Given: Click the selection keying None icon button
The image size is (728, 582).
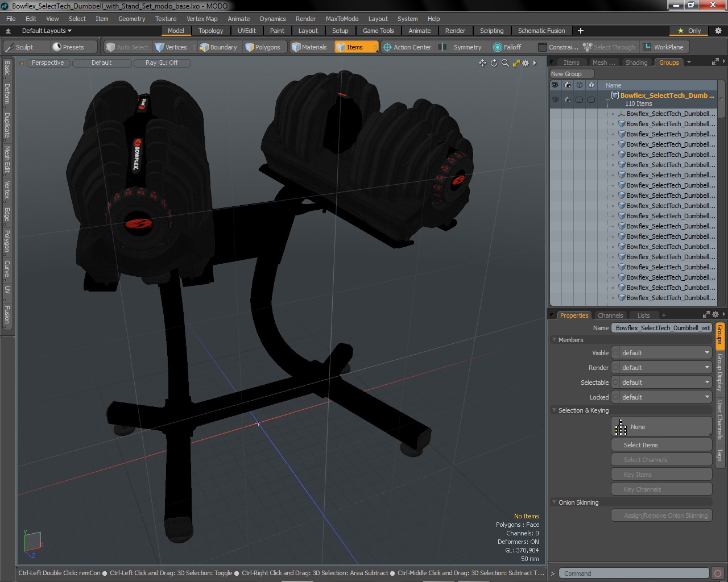Looking at the screenshot, I should 661,427.
